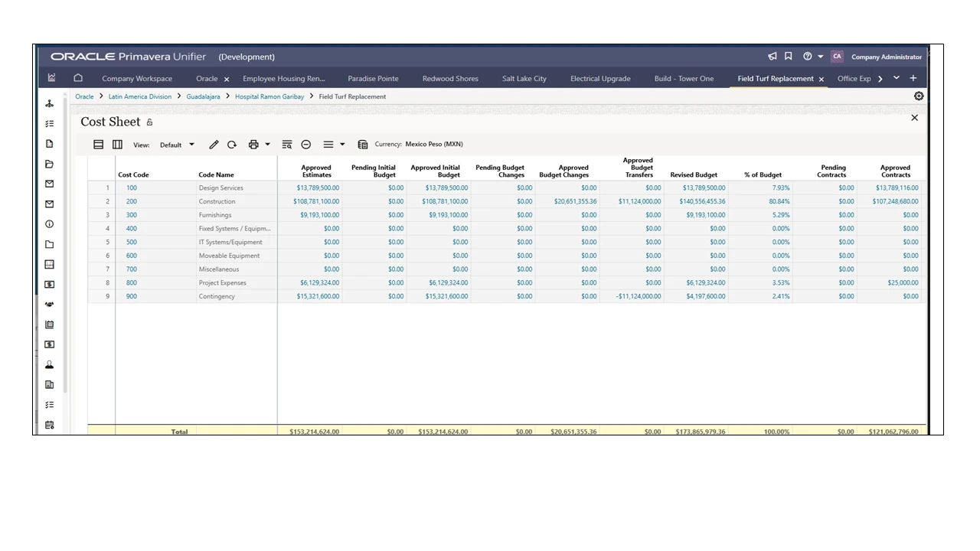Click the Cost Code column header

click(x=133, y=175)
